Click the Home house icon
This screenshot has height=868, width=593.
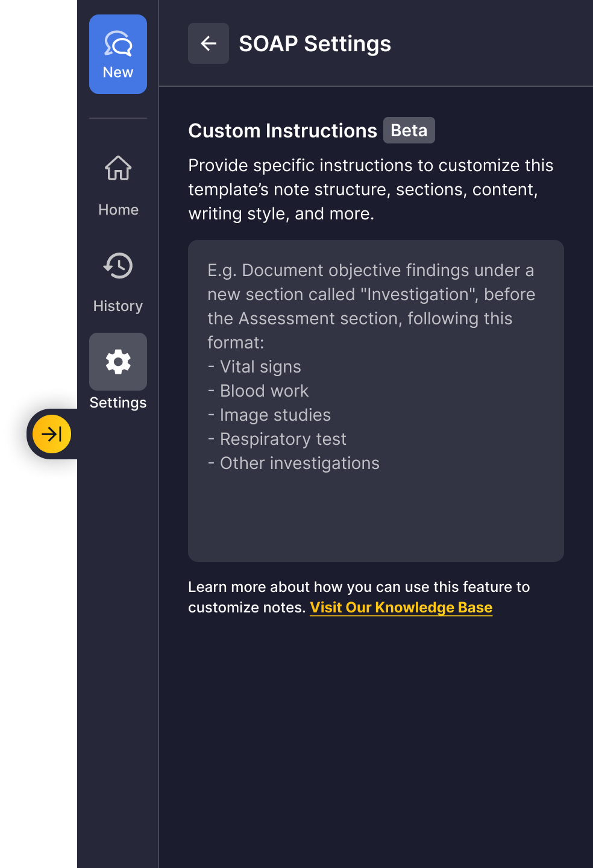(x=118, y=168)
